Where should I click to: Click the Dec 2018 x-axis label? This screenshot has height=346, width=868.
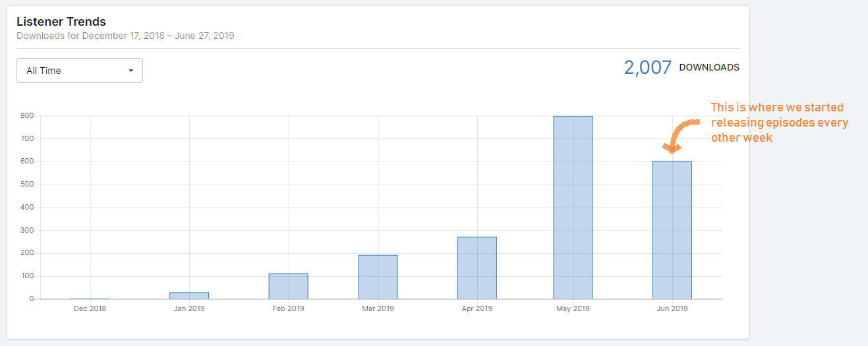click(90, 308)
